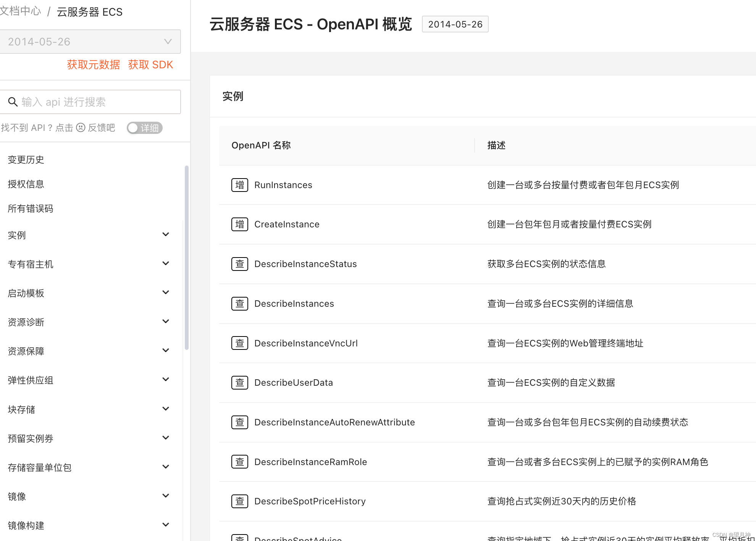Click description 查询抢占式实例近30天内的历史价格
The image size is (756, 541).
pos(562,501)
